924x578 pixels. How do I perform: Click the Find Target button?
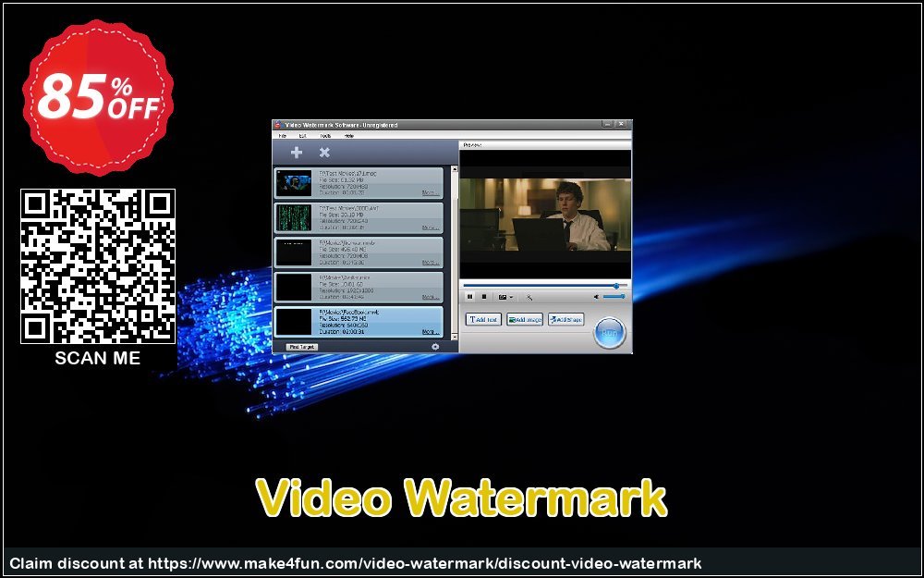[302, 347]
